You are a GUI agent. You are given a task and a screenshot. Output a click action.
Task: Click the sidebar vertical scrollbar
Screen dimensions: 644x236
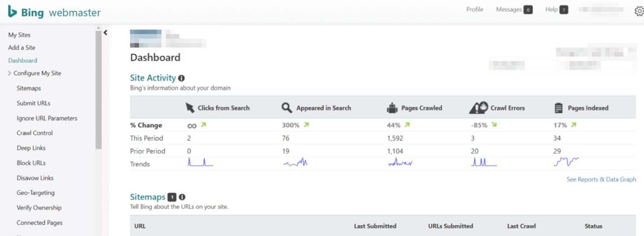coord(99,89)
